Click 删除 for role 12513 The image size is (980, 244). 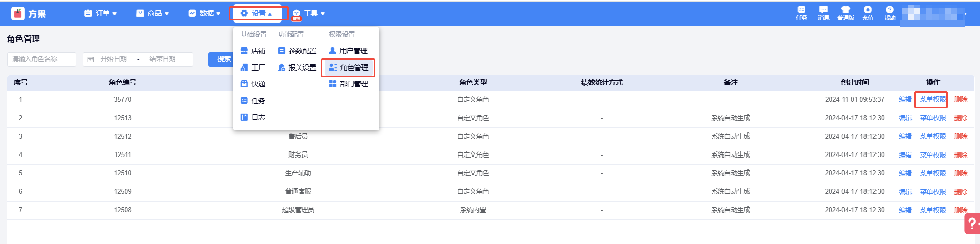[x=961, y=118]
